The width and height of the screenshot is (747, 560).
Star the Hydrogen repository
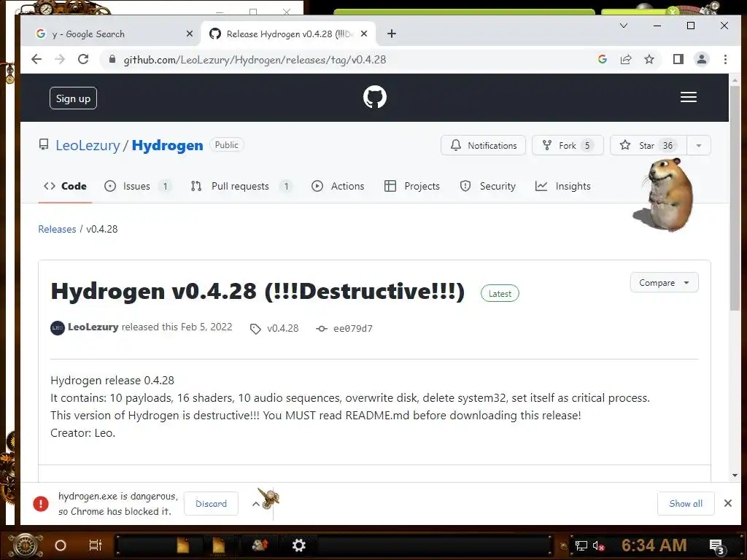tap(649, 145)
